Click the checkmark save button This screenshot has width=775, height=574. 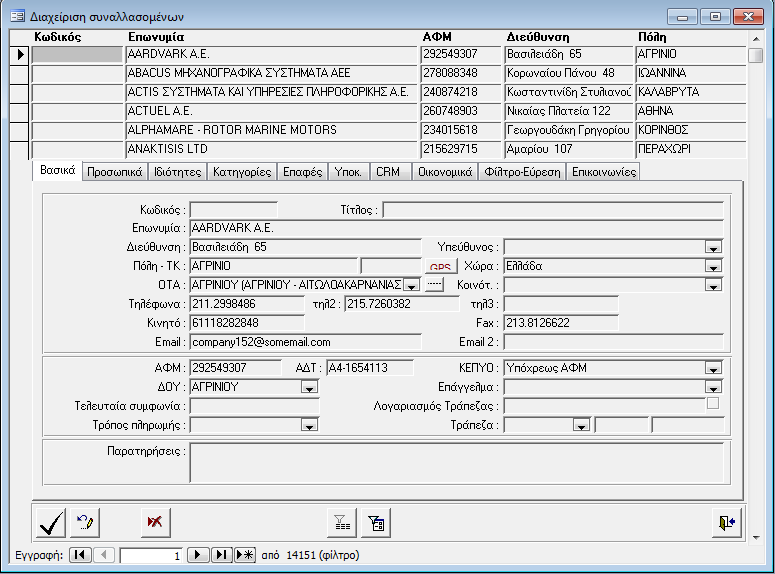click(50, 521)
